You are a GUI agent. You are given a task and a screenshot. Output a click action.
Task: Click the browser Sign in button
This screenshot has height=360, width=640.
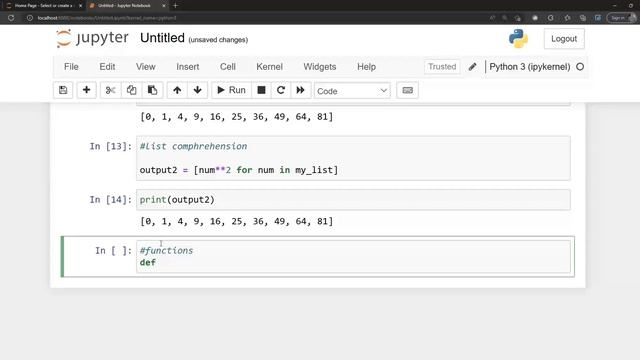[621, 18]
